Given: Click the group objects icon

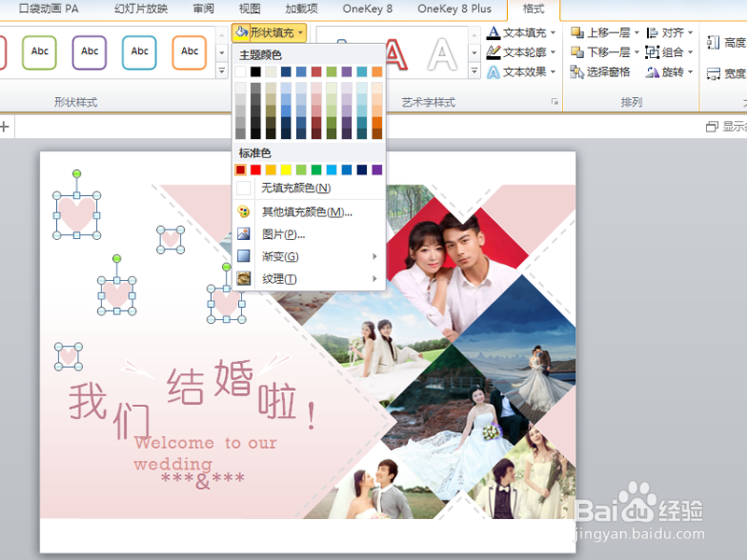Looking at the screenshot, I should [652, 52].
